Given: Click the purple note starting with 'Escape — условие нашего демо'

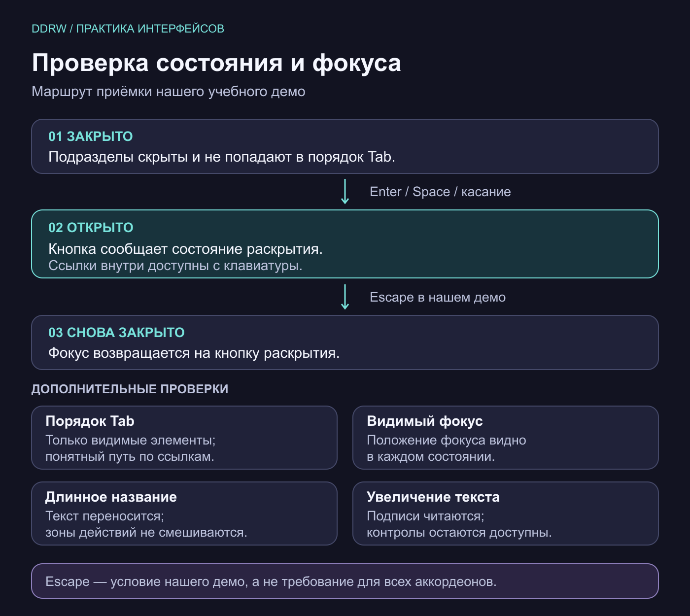Looking at the screenshot, I should tap(345, 581).
